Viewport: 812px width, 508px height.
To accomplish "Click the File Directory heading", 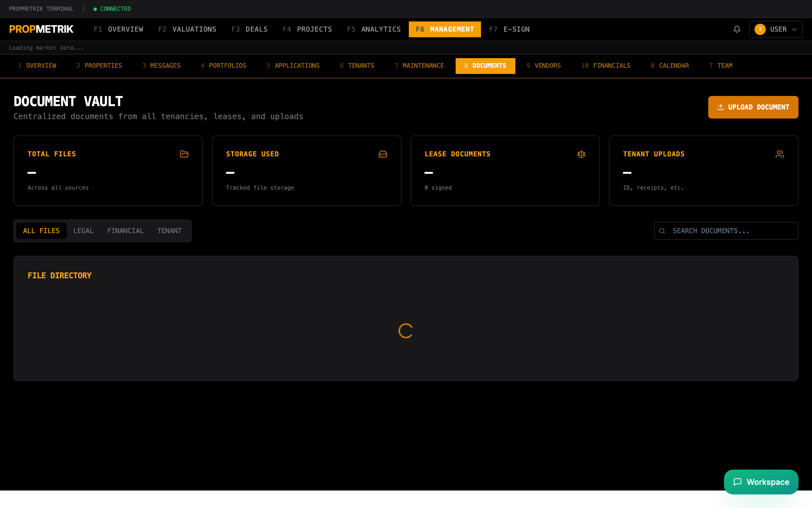I will pos(59,275).
